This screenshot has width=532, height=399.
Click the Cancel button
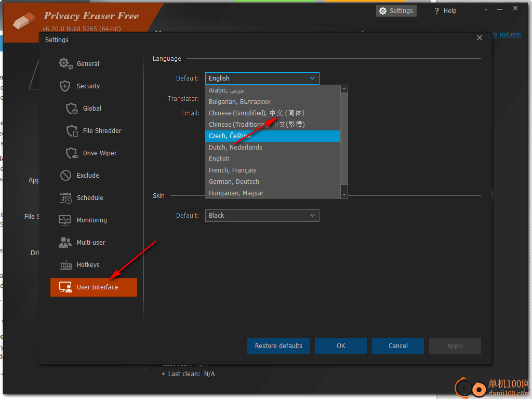[x=397, y=345]
